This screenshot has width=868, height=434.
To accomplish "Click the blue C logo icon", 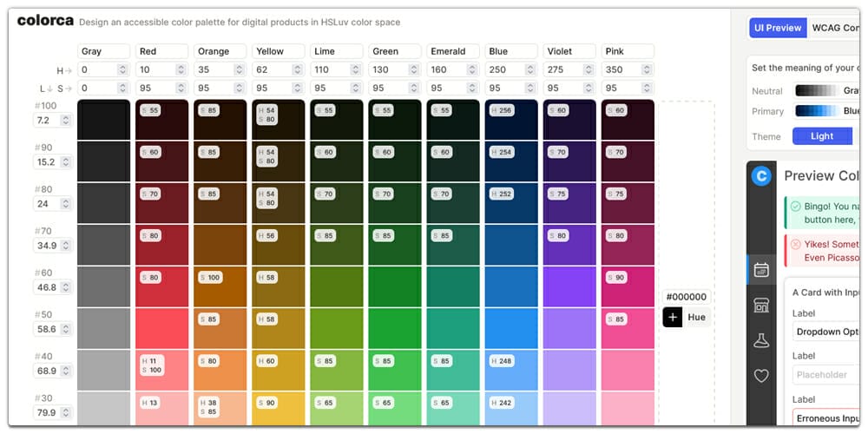I will (x=761, y=176).
